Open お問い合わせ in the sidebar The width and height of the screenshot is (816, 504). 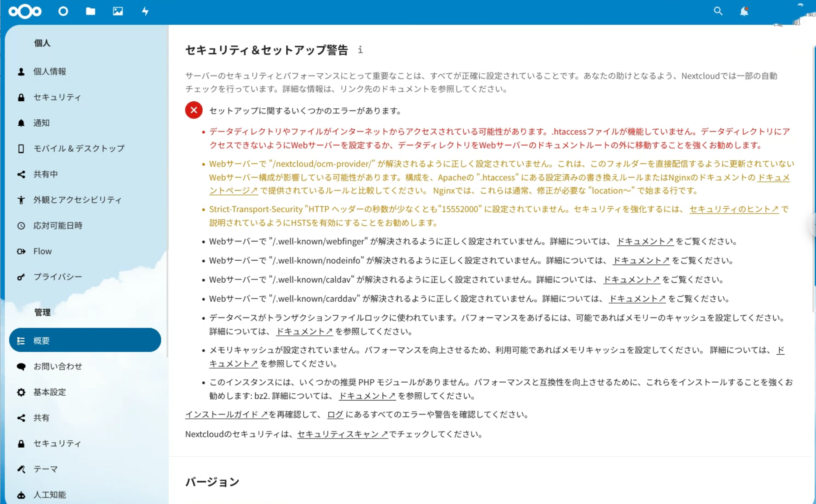[85, 366]
